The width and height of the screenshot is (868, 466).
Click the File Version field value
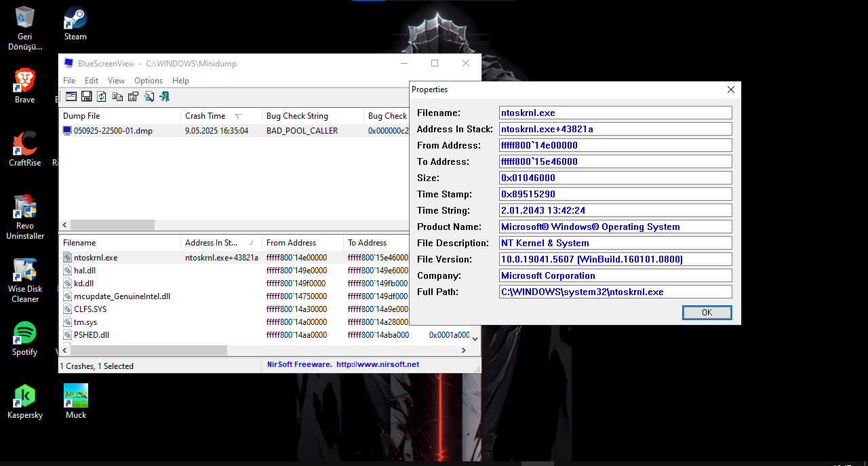coord(616,259)
